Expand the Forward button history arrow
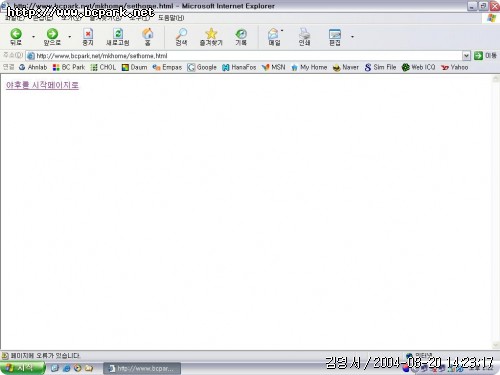Image resolution: width=500 pixels, height=375 pixels. [x=70, y=36]
